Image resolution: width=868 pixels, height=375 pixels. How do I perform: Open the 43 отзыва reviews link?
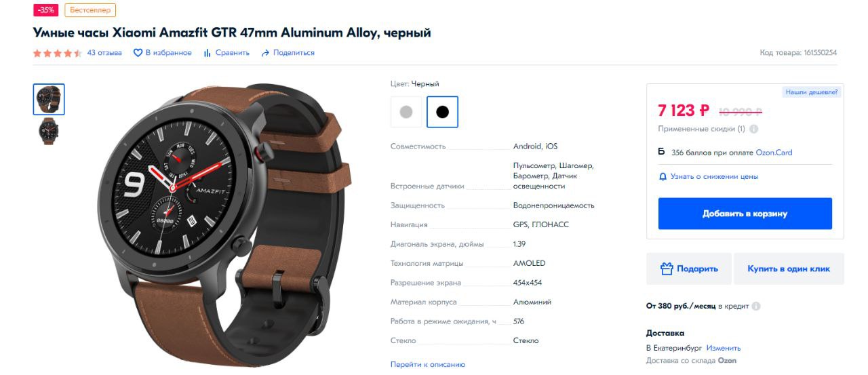pyautogui.click(x=104, y=53)
